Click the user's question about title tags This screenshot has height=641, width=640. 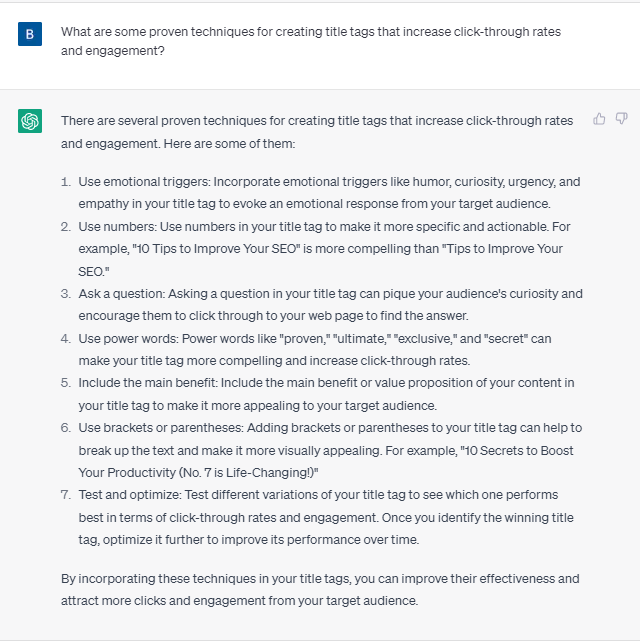311,41
